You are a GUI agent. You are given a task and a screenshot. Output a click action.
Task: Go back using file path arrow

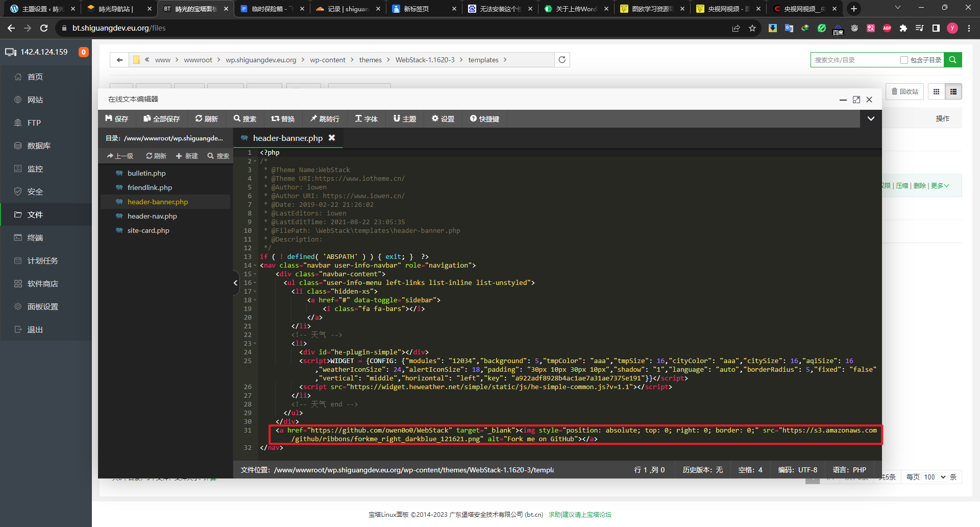pos(119,60)
